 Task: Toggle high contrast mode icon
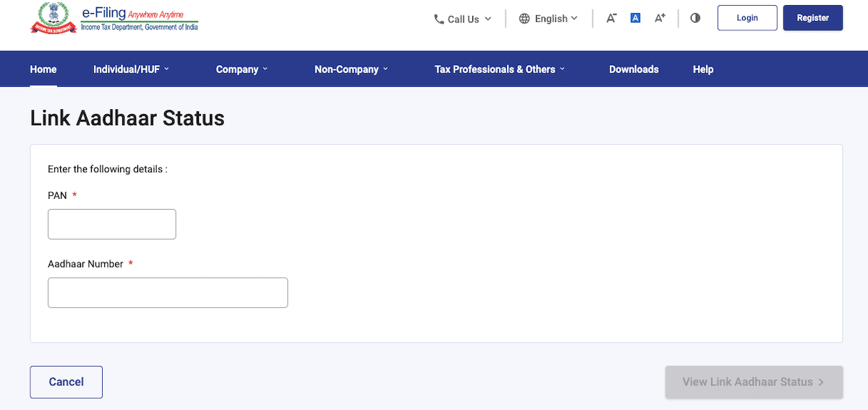click(x=695, y=19)
